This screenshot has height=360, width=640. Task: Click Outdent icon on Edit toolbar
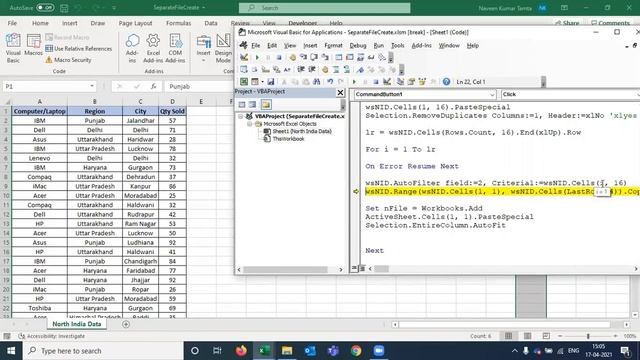312,69
